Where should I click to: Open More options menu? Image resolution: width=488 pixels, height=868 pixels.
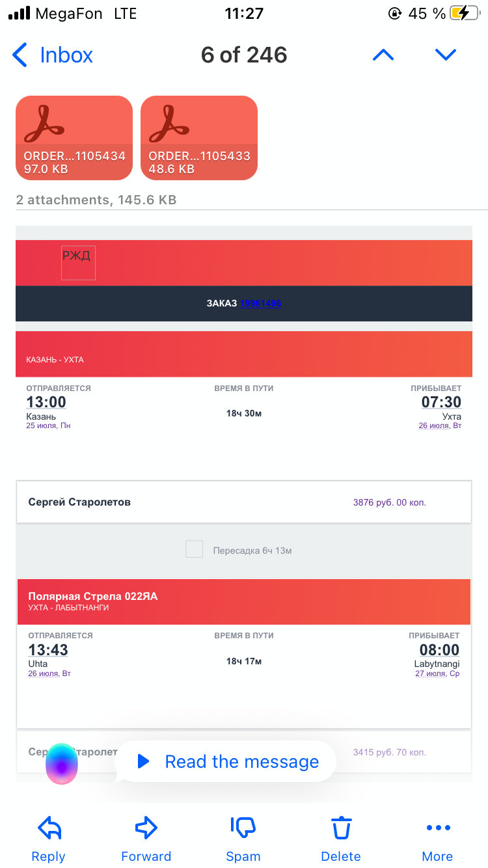[438, 839]
